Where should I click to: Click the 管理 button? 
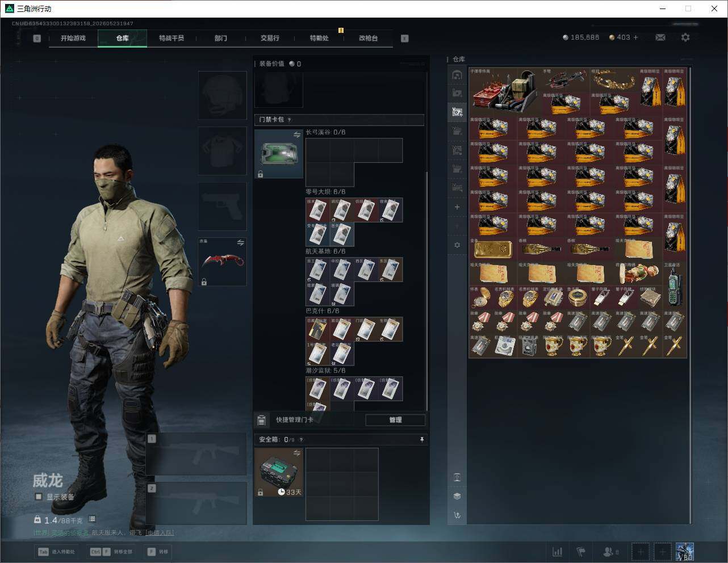pos(395,420)
